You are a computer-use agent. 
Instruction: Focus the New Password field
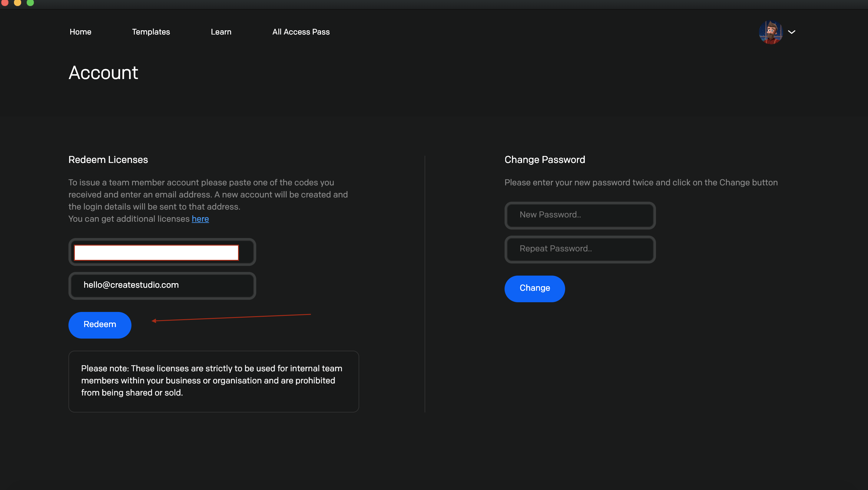click(x=580, y=215)
